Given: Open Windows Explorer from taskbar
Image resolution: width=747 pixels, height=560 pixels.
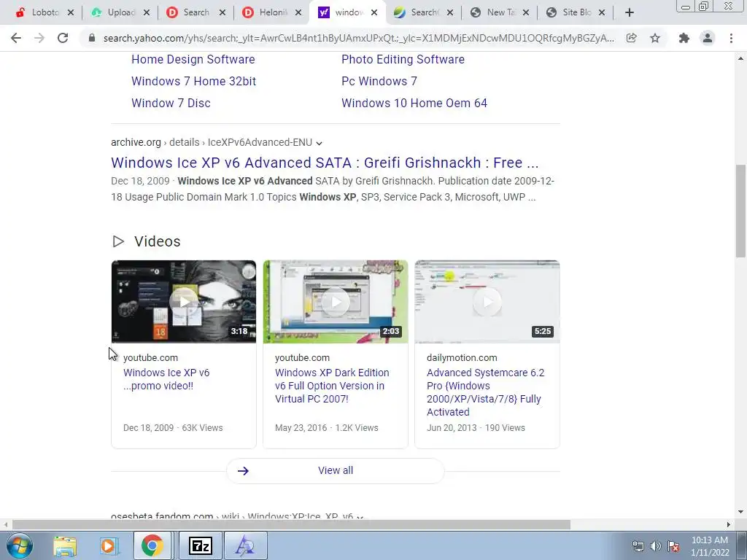Looking at the screenshot, I should (65, 545).
